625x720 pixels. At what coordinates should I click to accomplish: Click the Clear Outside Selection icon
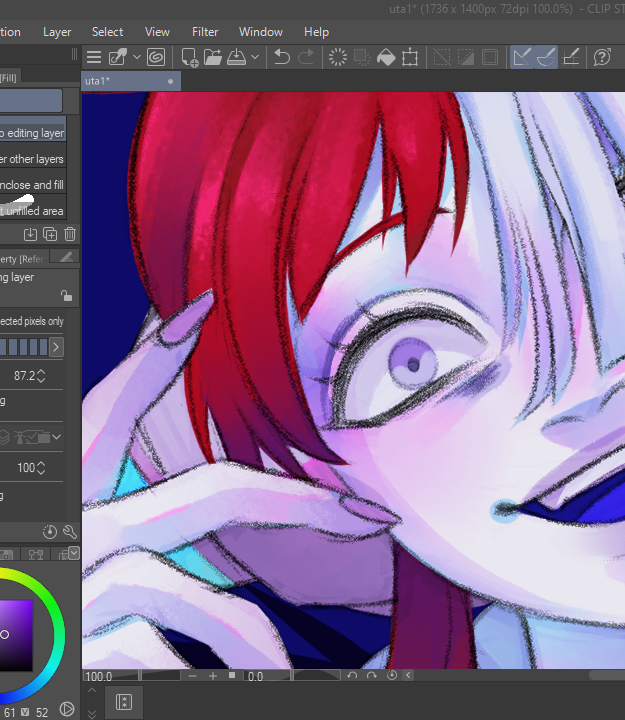click(362, 57)
